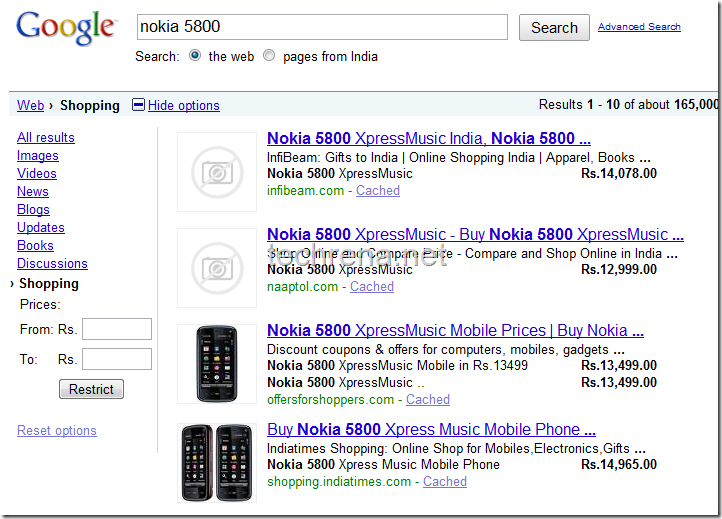The height and width of the screenshot is (519, 722).
Task: Collapse the sidebar via Hide options
Action: tap(184, 105)
